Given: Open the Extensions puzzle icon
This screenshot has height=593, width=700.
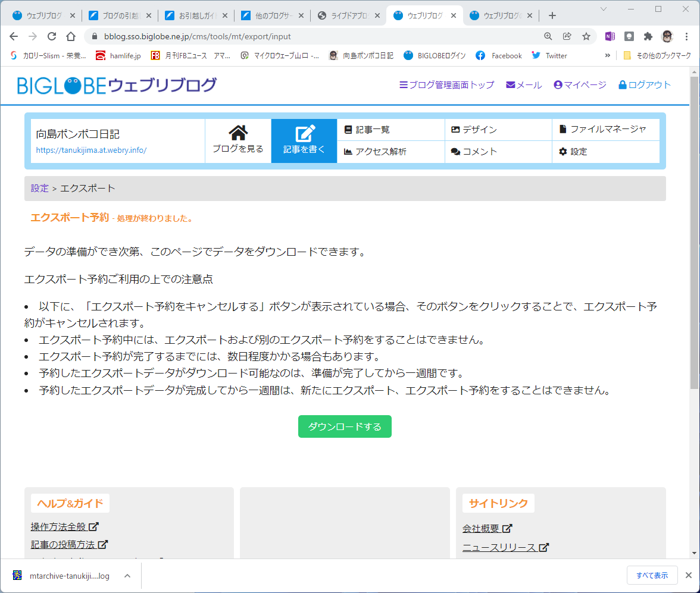Looking at the screenshot, I should (x=648, y=37).
